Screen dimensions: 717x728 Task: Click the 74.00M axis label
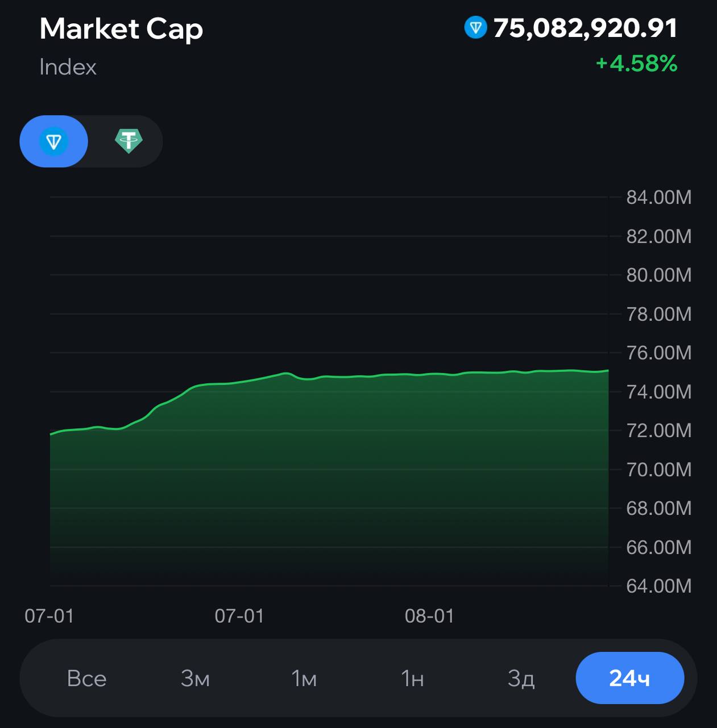click(658, 392)
